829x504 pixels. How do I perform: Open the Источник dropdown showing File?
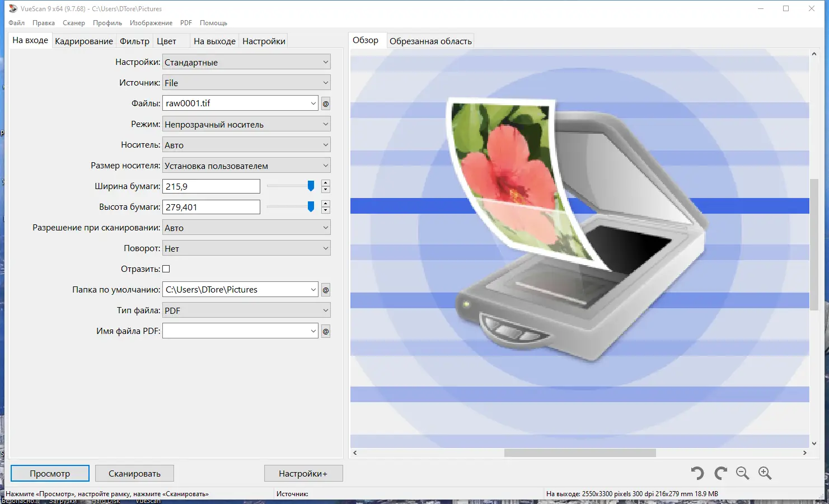click(x=246, y=83)
